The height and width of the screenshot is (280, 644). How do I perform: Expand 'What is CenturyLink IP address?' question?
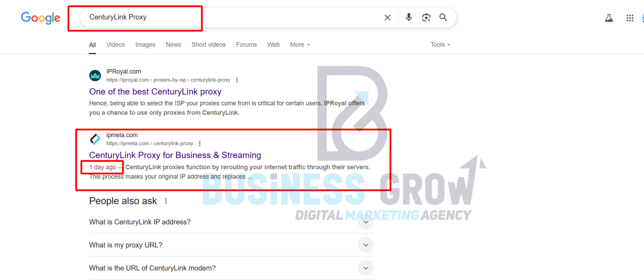pyautogui.click(x=231, y=222)
